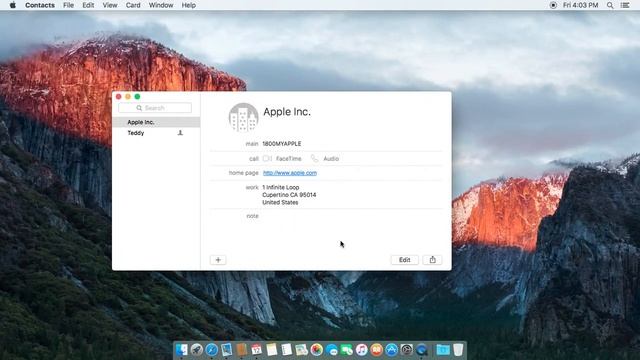640x360 pixels.
Task: Open Photos from the Dock
Action: pos(317,350)
